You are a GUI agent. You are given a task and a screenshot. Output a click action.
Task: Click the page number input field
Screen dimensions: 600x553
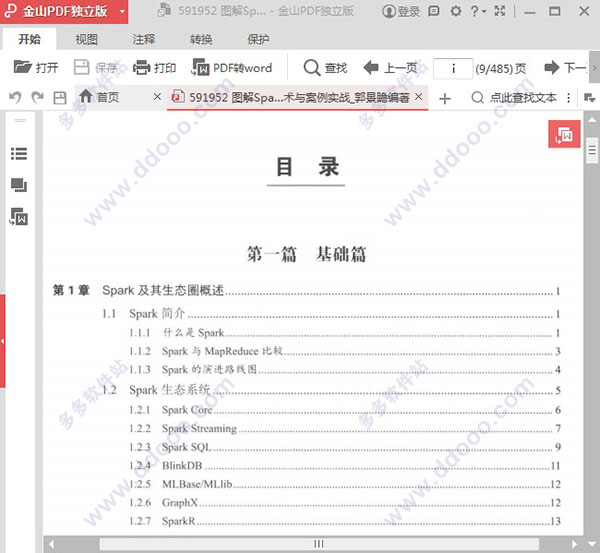click(453, 69)
